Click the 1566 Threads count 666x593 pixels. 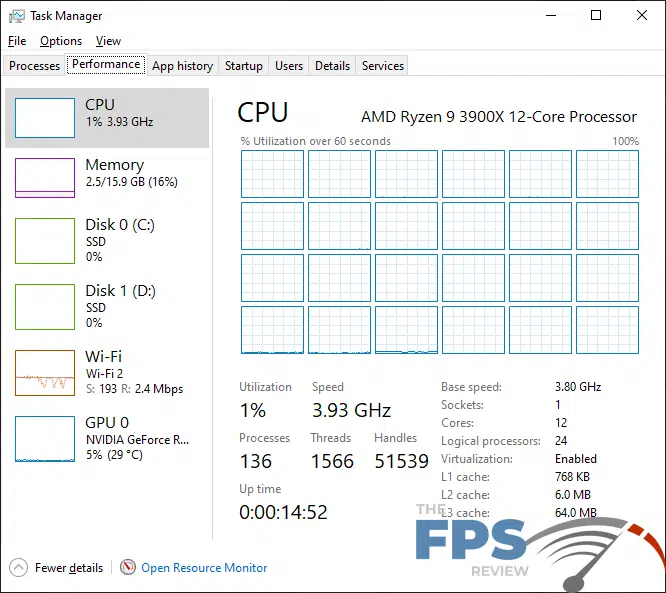332,461
